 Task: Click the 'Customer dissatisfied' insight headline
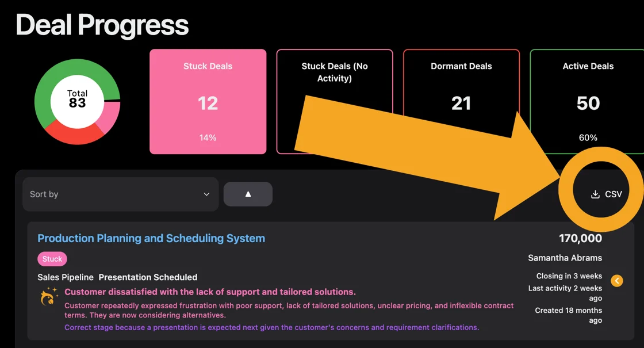[x=210, y=292]
